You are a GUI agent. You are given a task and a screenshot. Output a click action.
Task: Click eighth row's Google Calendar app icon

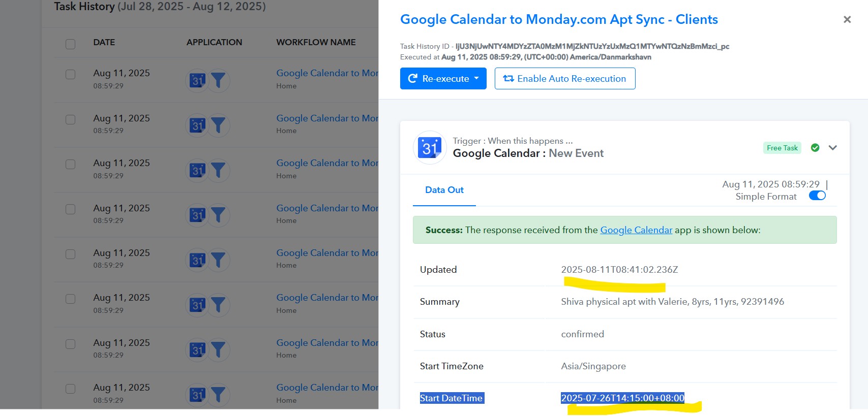tap(197, 395)
